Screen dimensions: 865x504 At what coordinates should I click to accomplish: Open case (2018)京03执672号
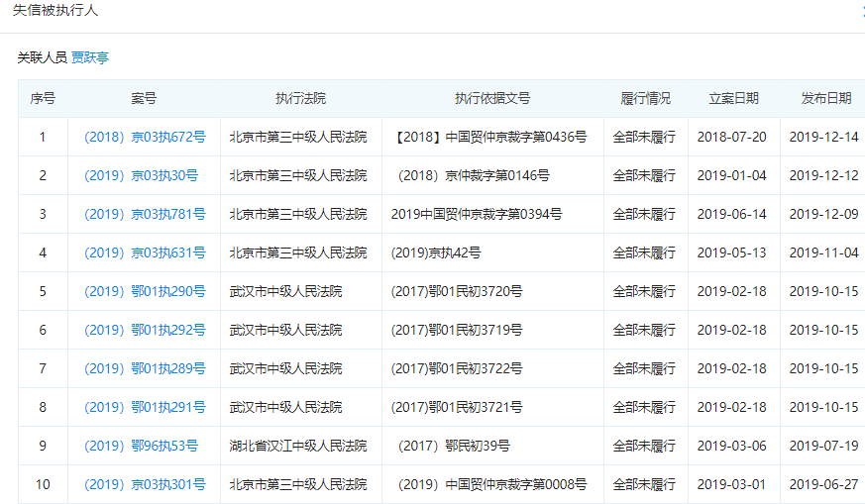[145, 137]
